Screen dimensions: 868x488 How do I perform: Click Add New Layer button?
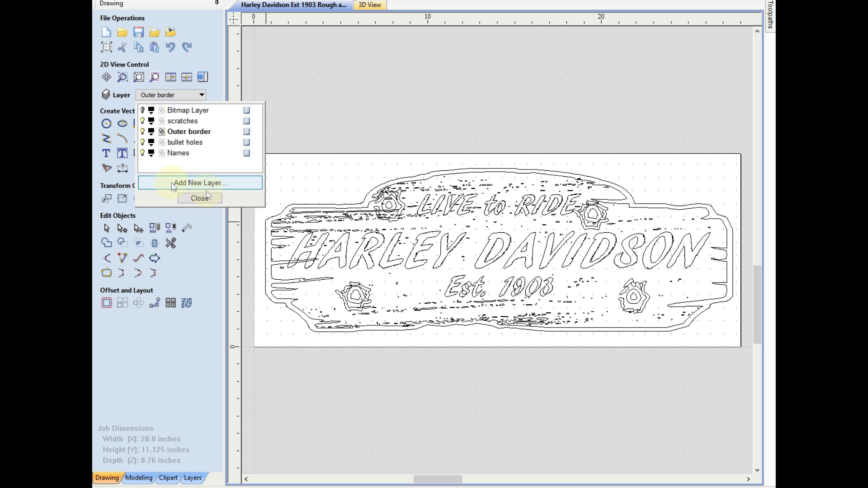200,183
